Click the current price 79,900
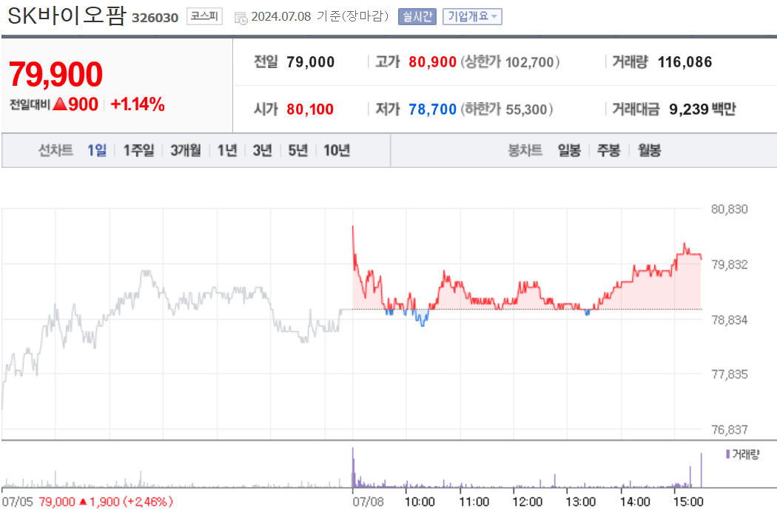The width and height of the screenshot is (777, 532). pos(55,74)
